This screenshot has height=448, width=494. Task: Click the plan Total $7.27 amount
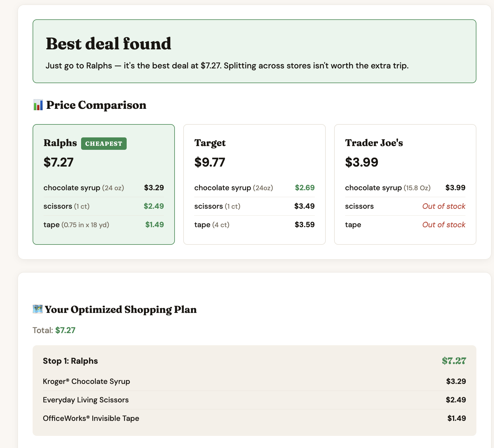tap(65, 330)
